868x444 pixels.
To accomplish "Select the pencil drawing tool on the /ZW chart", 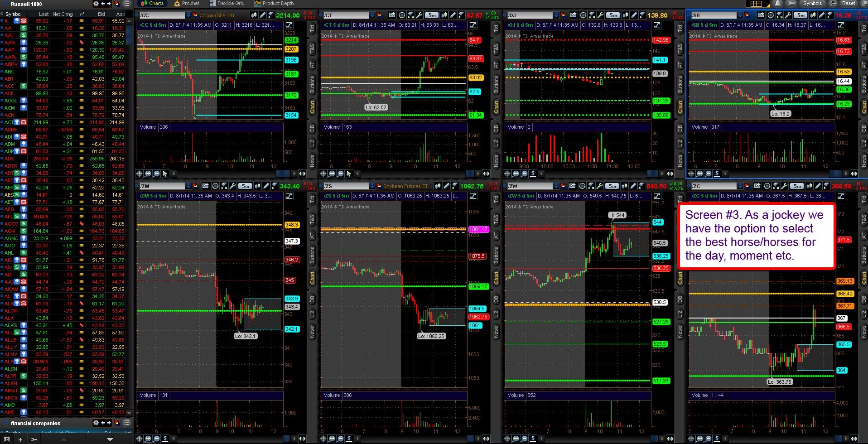I will [633, 186].
